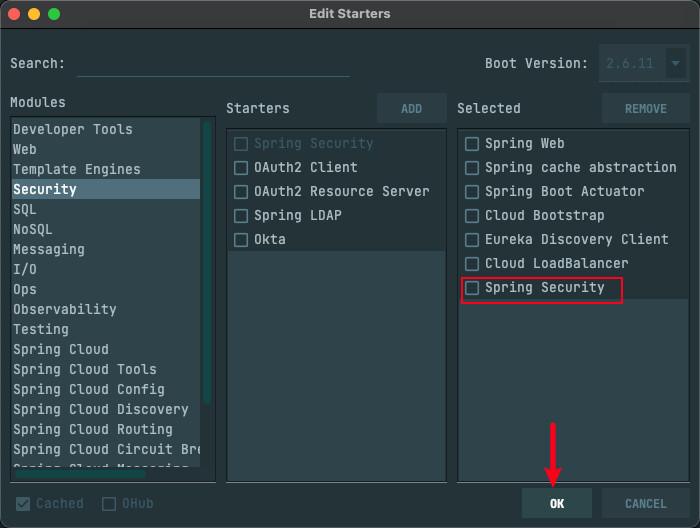Check the Okta starter checkbox
Image resolution: width=700 pixels, height=528 pixels.
click(241, 240)
